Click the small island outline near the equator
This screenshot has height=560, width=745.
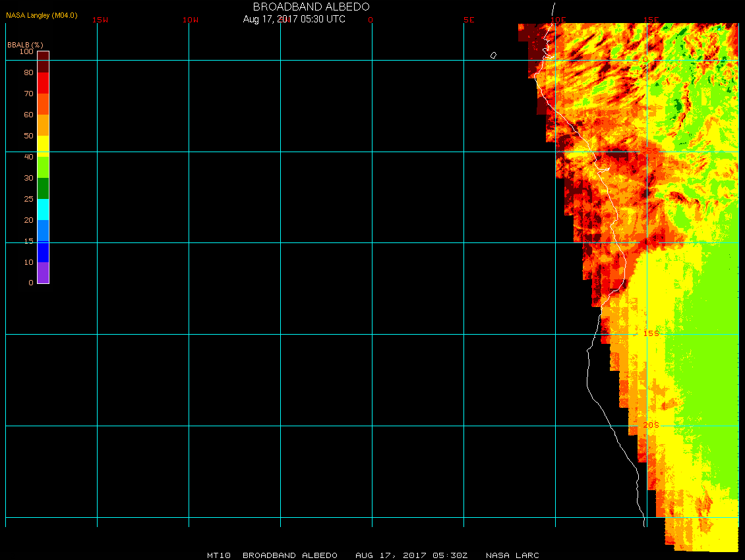coord(493,55)
